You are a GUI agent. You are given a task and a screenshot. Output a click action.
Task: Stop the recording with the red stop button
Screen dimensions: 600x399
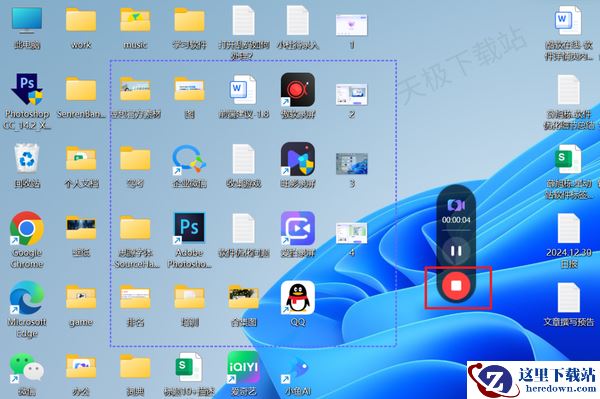(x=456, y=286)
